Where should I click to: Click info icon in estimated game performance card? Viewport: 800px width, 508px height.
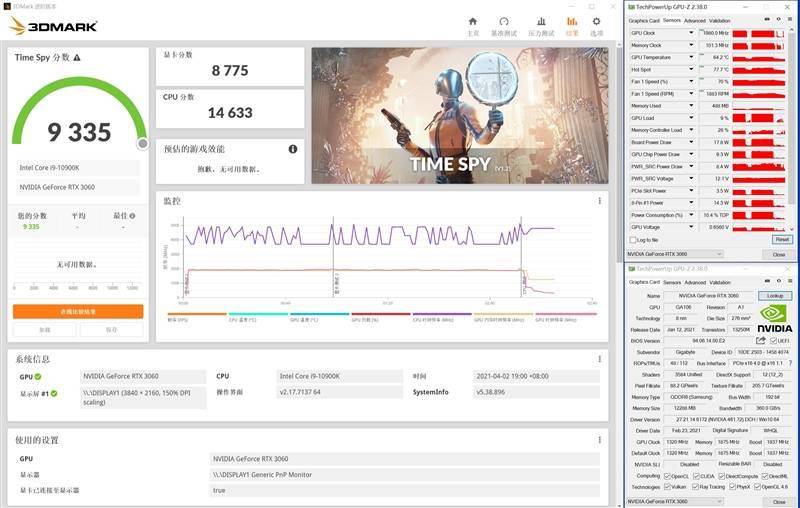pyautogui.click(x=293, y=149)
